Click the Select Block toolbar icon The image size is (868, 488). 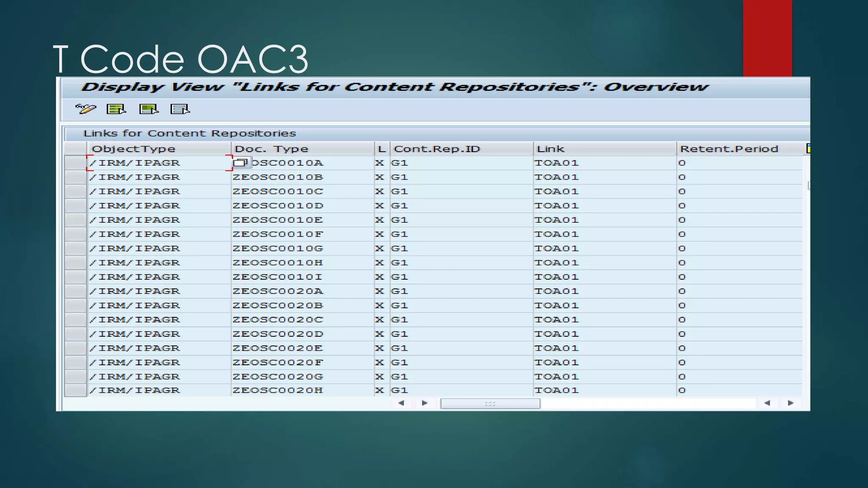[x=149, y=109]
